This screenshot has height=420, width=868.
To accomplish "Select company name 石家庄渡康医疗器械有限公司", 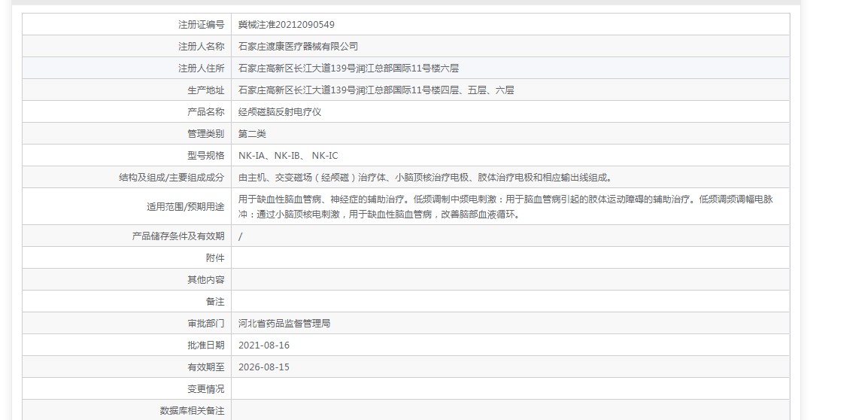I will [299, 47].
